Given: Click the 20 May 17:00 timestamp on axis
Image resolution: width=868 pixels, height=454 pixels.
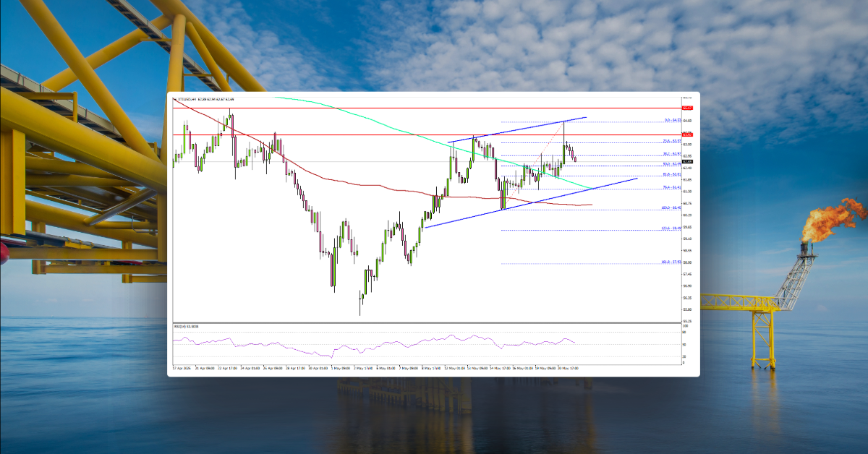Looking at the screenshot, I should (x=568, y=366).
